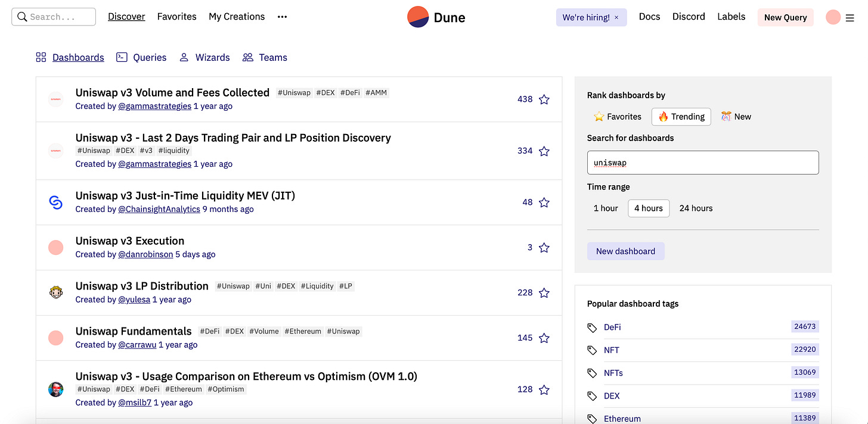Star the Uniswap v3 LP Distribution dashboard

[x=544, y=293]
